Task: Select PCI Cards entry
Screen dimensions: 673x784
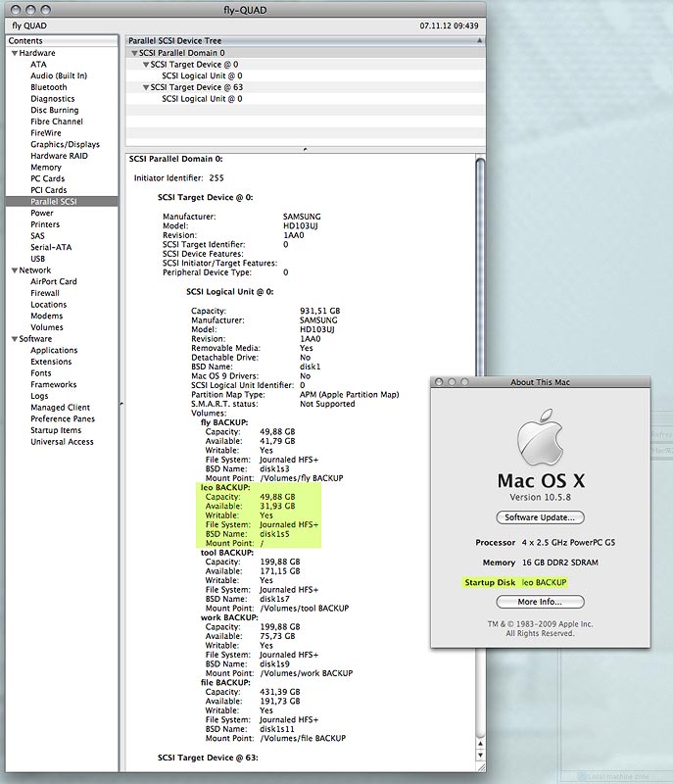Action: [48, 190]
